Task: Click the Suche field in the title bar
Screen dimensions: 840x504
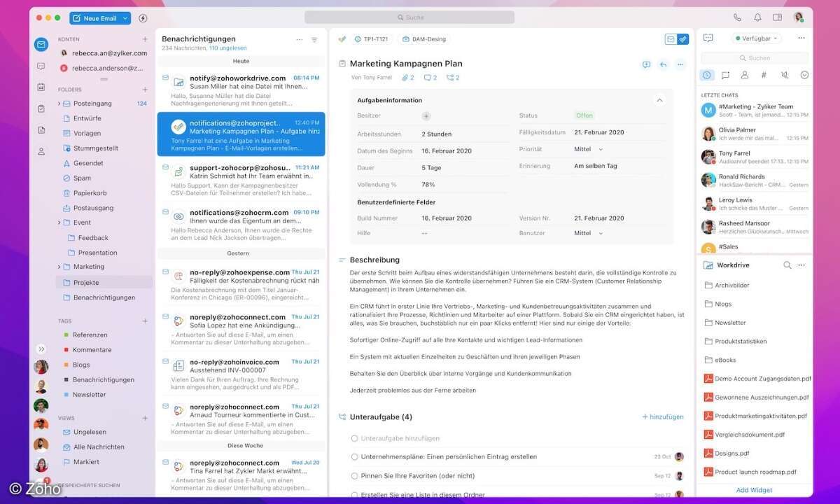Action: (x=409, y=17)
